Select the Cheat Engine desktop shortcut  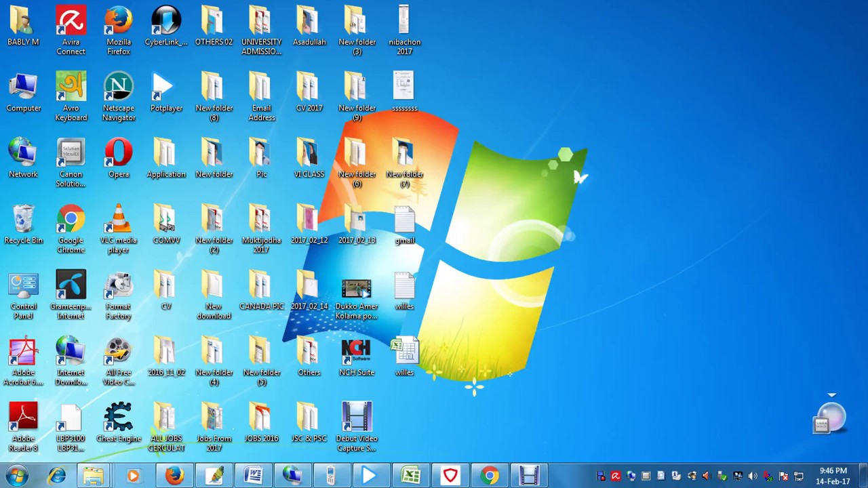coord(119,423)
